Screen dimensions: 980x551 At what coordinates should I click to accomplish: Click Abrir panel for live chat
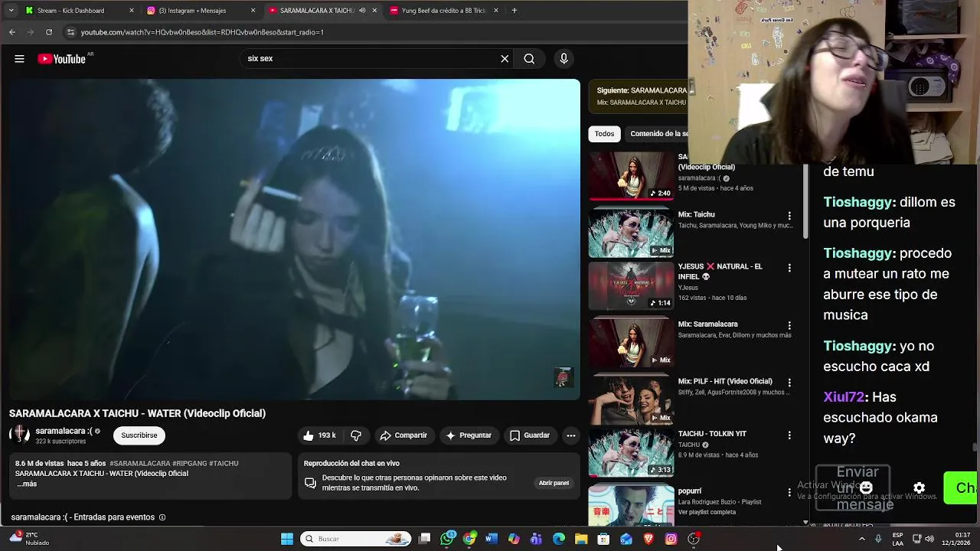pos(554,483)
